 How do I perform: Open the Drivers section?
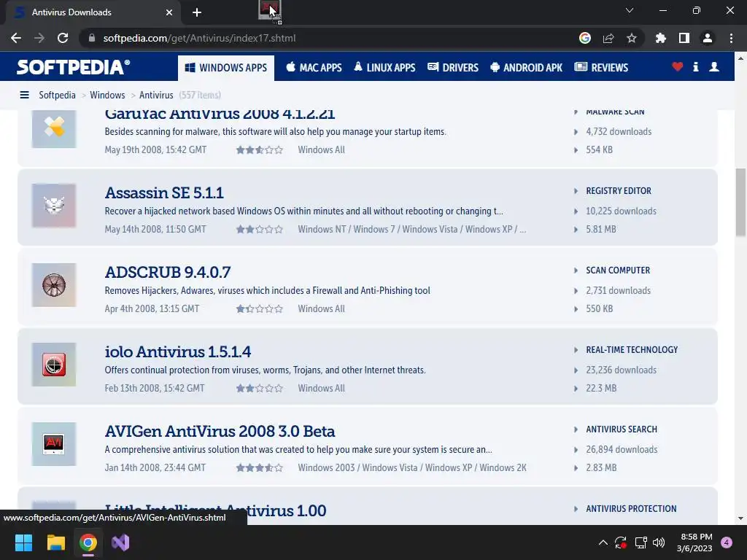pyautogui.click(x=453, y=68)
